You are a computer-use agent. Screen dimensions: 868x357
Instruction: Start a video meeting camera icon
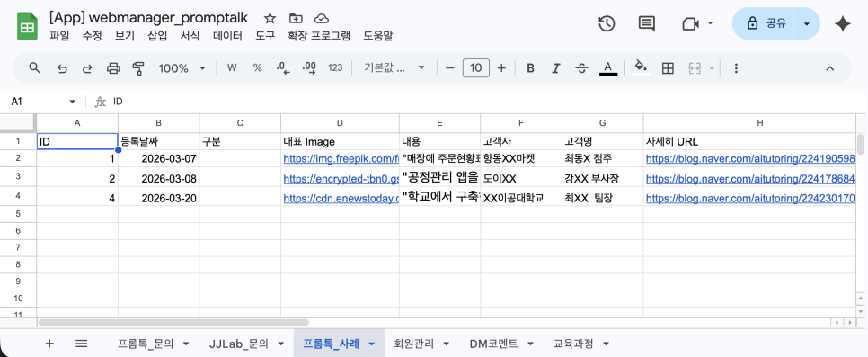(690, 24)
